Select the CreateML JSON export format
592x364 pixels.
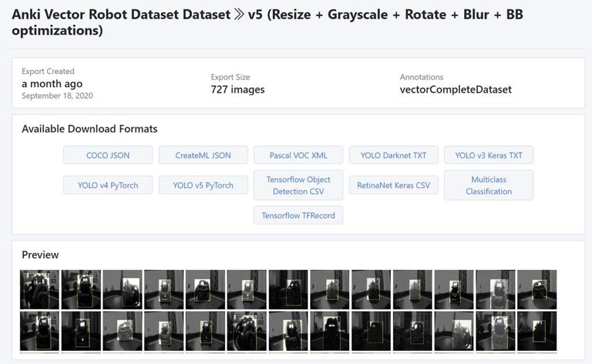pyautogui.click(x=203, y=155)
